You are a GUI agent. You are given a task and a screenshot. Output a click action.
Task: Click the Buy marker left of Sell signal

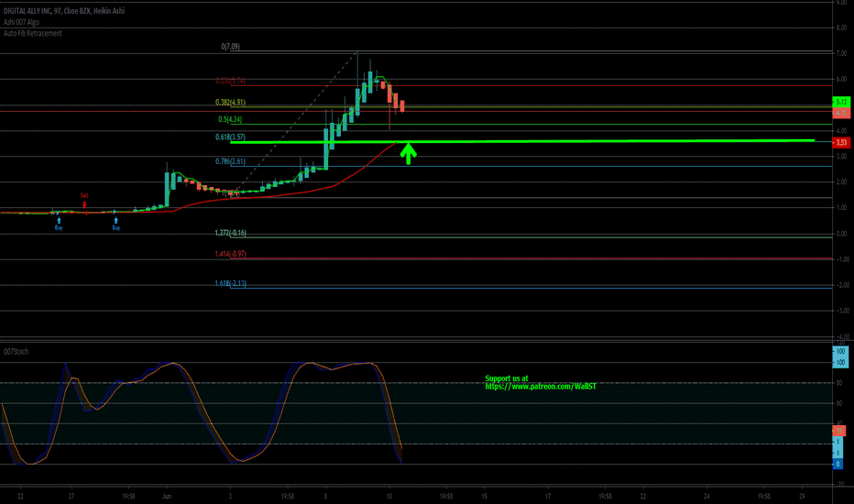click(59, 224)
